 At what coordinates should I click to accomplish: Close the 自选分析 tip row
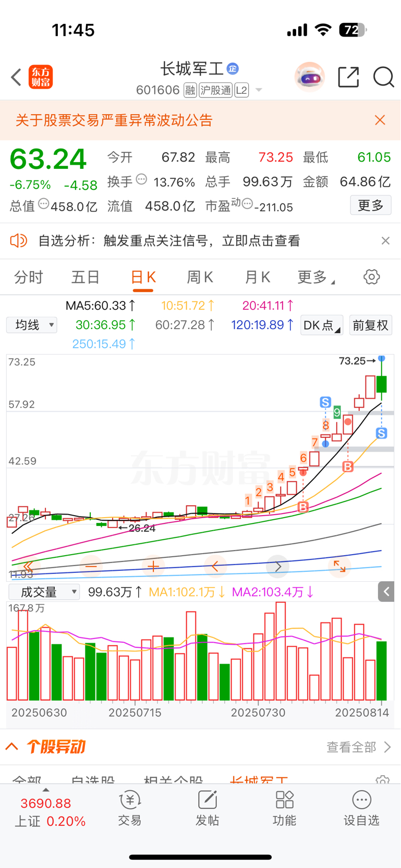coord(385,241)
